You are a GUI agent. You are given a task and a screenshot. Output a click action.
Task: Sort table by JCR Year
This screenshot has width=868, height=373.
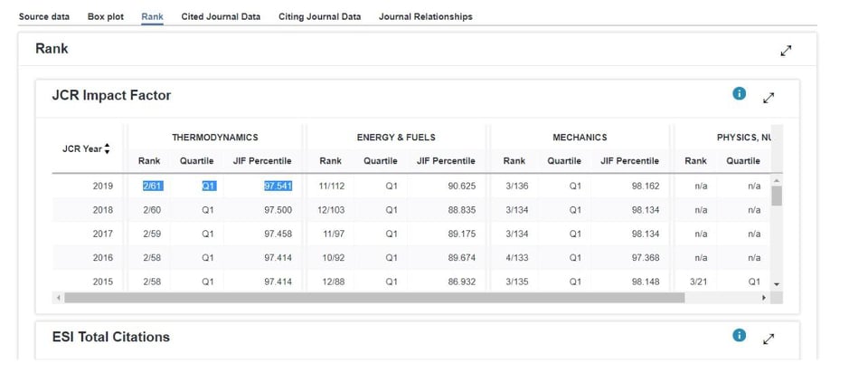click(x=108, y=148)
